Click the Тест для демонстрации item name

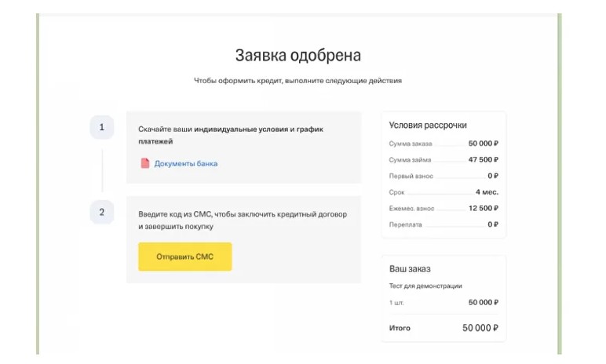pos(425,286)
